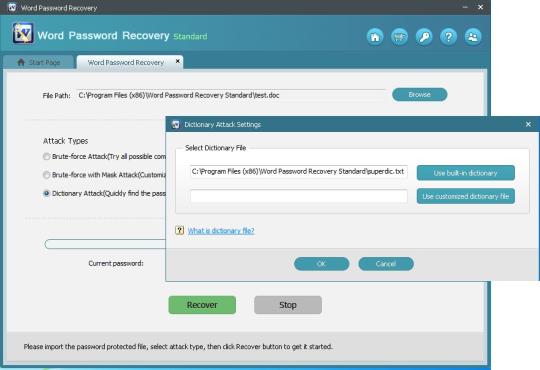Click the 'Current password:' label
Viewport: 540px width, 370px height.
point(116,264)
